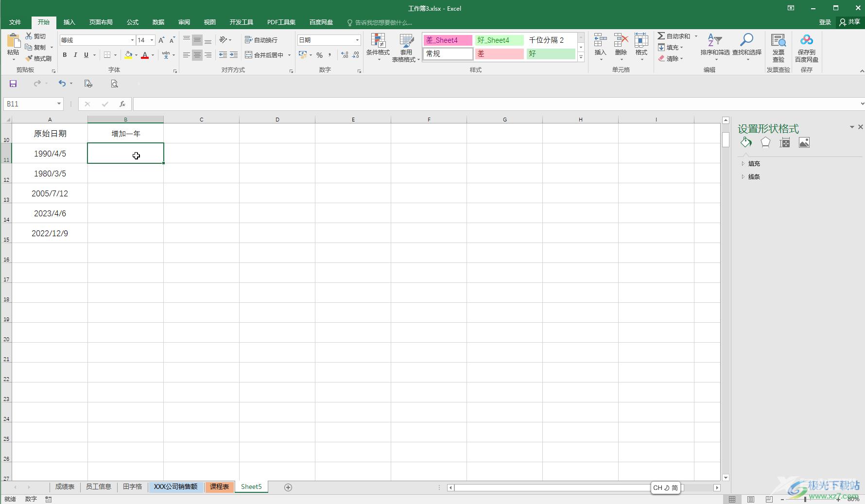Toggle align right
Screen dimensions: 865x504
tap(208, 55)
